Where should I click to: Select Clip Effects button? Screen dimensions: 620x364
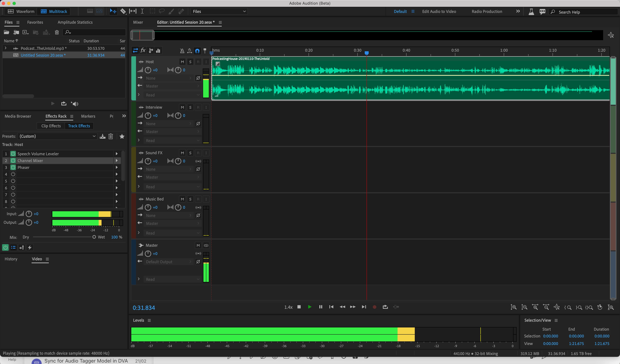click(51, 126)
